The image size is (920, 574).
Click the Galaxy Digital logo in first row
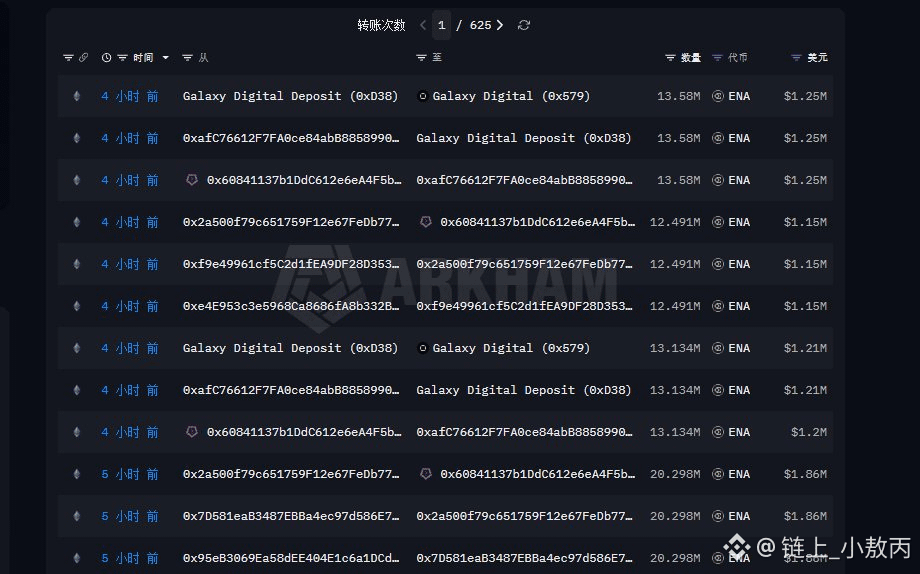tap(422, 96)
